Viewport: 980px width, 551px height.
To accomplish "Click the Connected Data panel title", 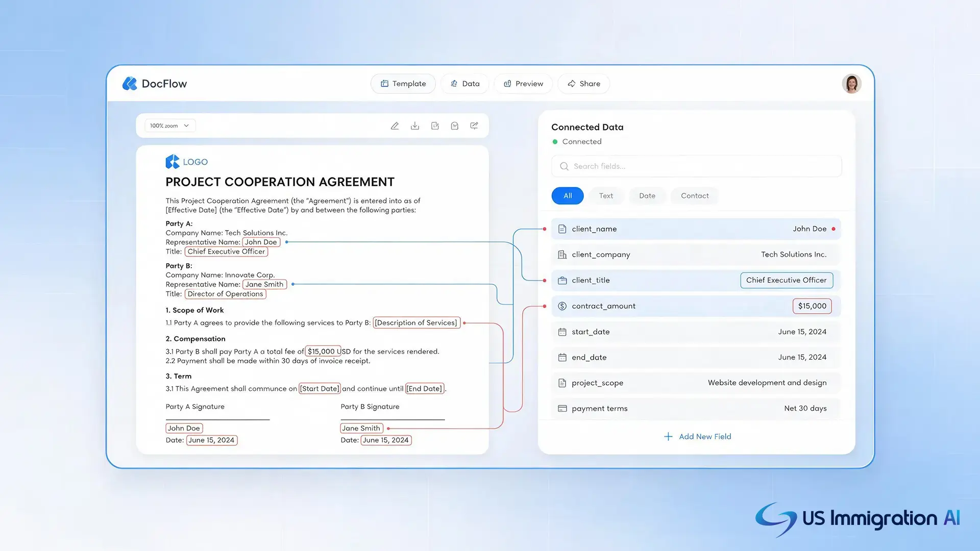I will 587,127.
